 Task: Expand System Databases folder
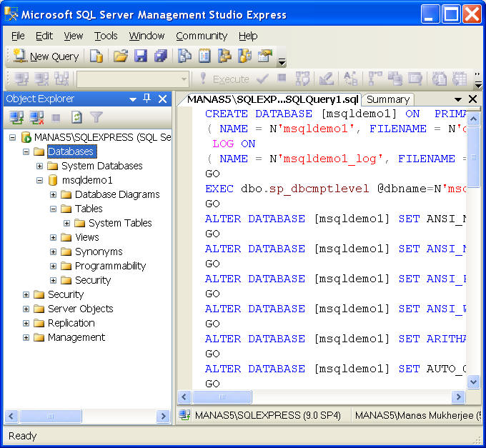40,166
